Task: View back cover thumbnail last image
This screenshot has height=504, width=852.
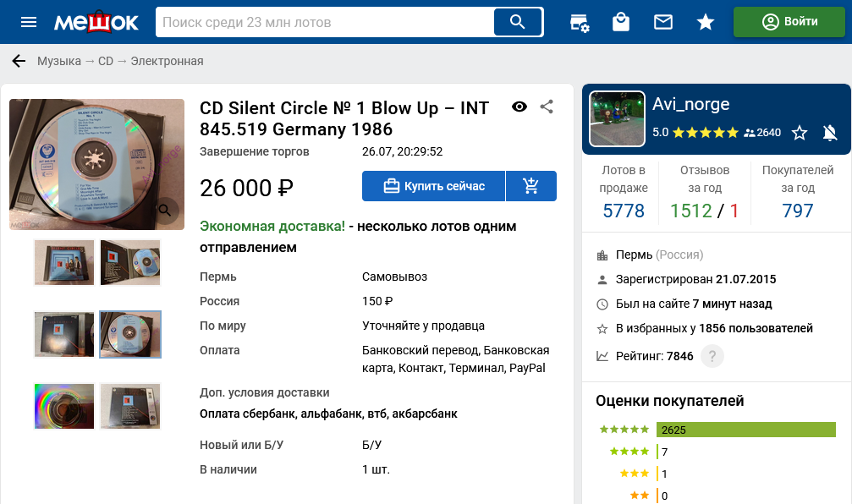Action: tap(130, 406)
